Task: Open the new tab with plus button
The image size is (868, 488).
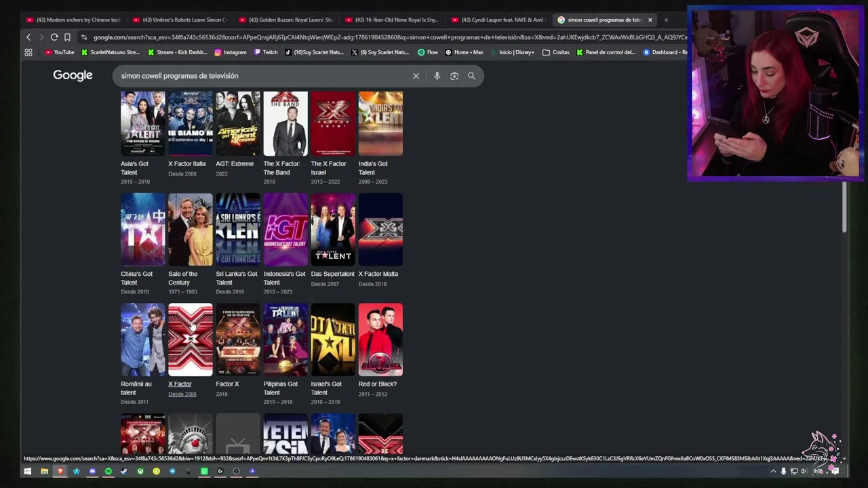Action: click(x=666, y=20)
